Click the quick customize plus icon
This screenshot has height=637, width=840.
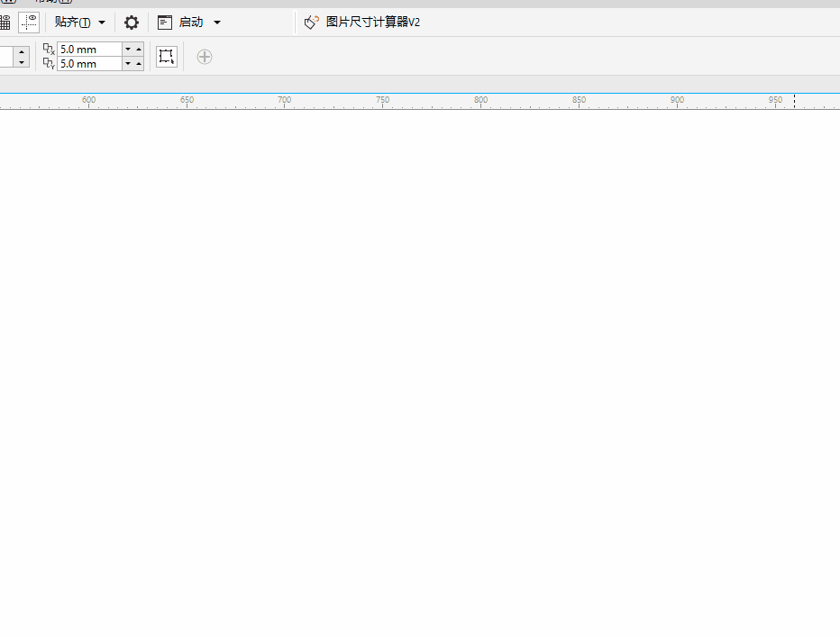click(x=204, y=57)
